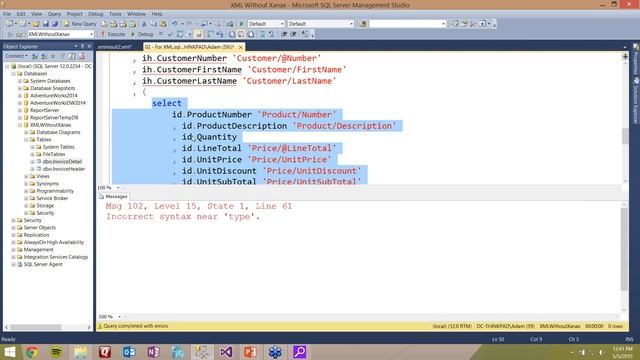Select the AlwaysOn High Availability node
Image resolution: width=640 pixels, height=360 pixels.
point(53,242)
